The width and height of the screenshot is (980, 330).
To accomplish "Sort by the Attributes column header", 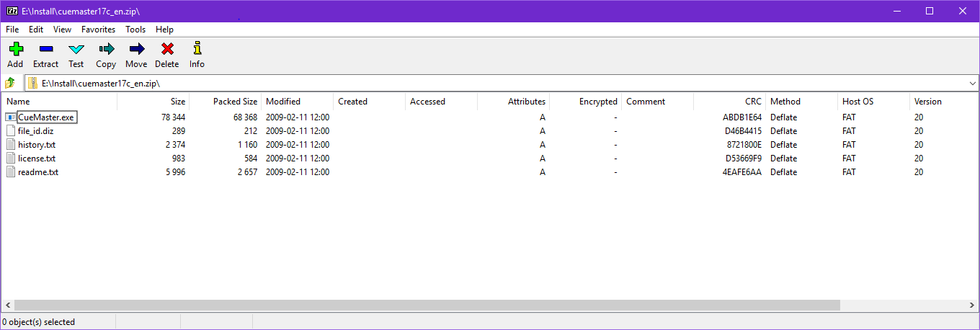I will tap(513, 102).
